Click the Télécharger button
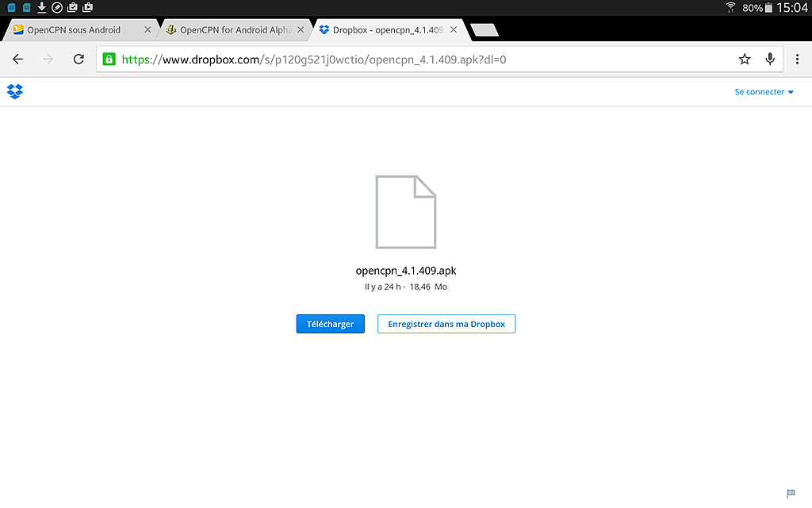The height and width of the screenshot is (508, 812). point(331,324)
